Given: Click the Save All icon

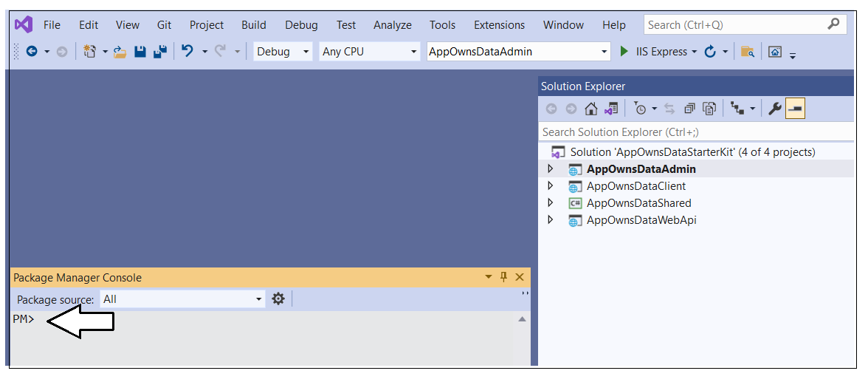Looking at the screenshot, I should pyautogui.click(x=161, y=52).
